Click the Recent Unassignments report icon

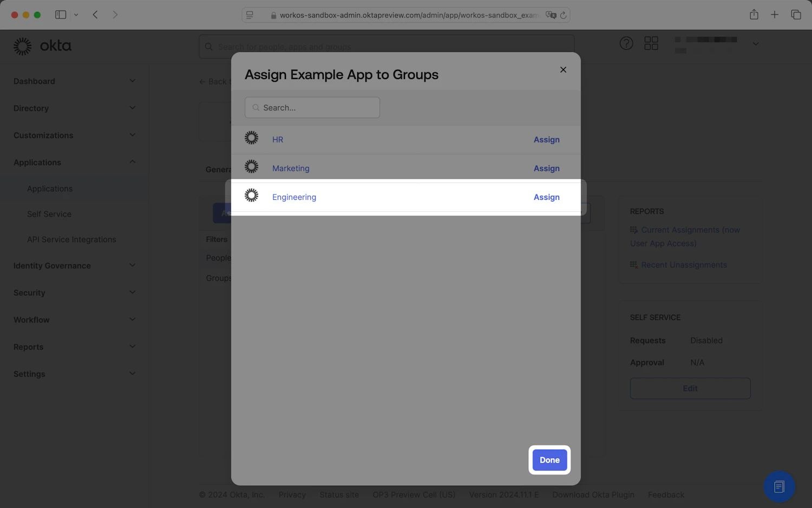[x=634, y=264]
